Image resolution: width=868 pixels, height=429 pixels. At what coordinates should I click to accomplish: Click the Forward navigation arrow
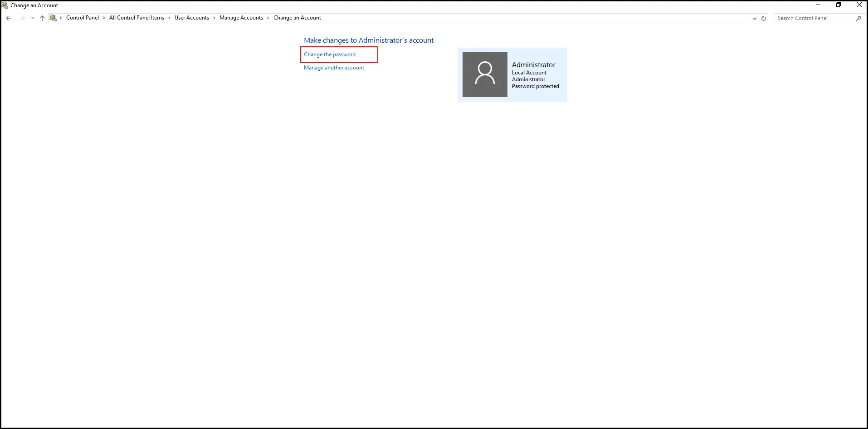[22, 18]
